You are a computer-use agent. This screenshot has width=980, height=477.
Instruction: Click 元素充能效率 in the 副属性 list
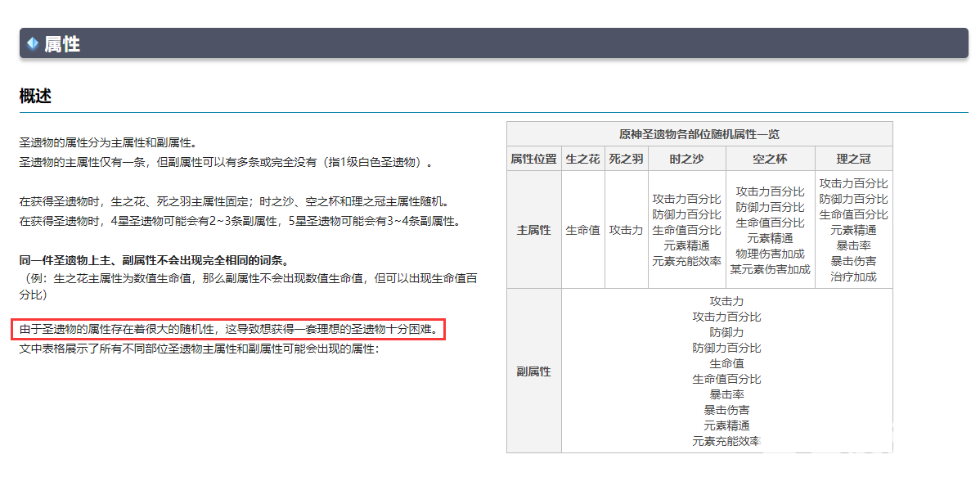click(x=727, y=441)
